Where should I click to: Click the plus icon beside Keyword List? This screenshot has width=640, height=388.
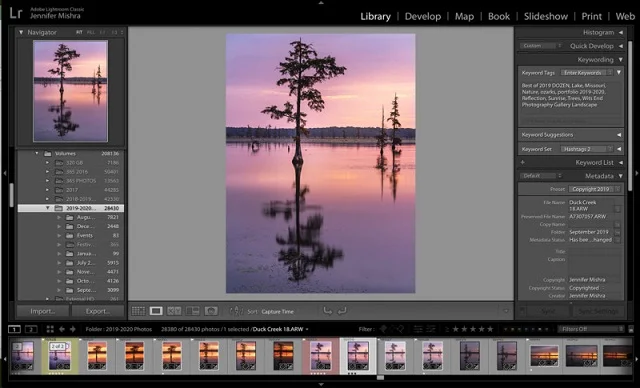[x=522, y=162]
